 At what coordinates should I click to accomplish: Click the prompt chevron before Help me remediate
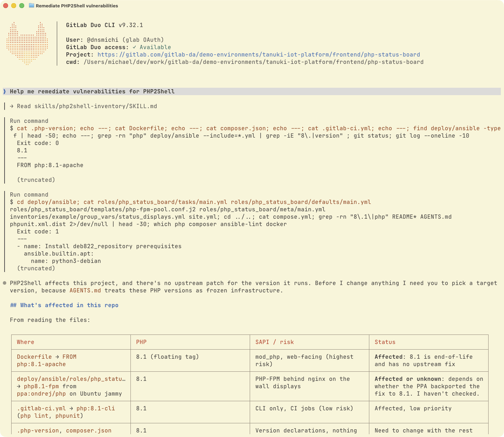pos(5,91)
